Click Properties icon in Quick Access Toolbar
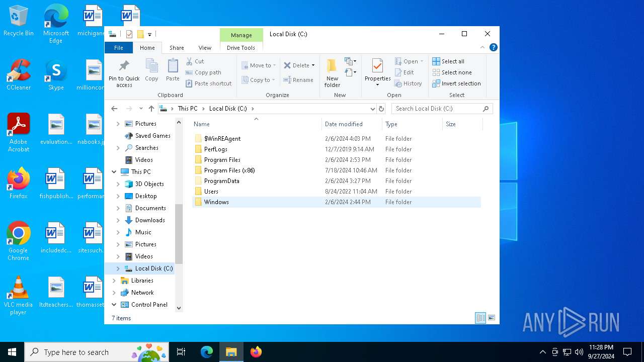Screen dimensions: 644x362 (129, 34)
